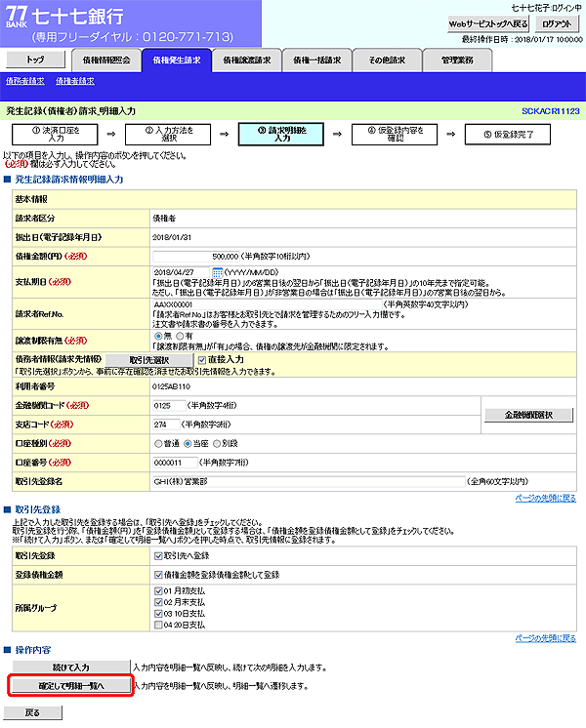Click the 支払期日 date field
Viewport: 586px width, 728px height.
[x=182, y=272]
